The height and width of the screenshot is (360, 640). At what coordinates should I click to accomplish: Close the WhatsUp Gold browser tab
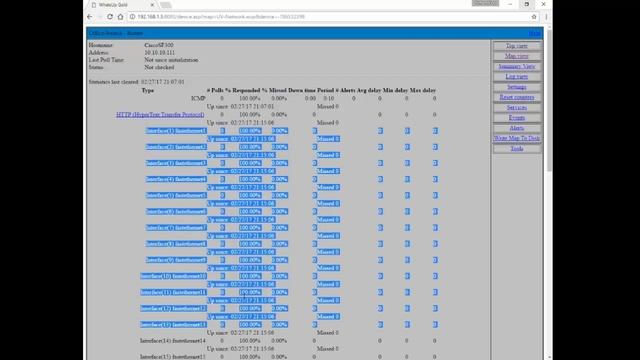(x=152, y=5)
